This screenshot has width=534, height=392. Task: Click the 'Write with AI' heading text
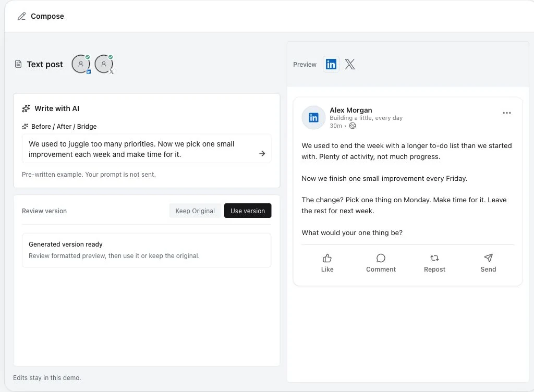coord(57,108)
